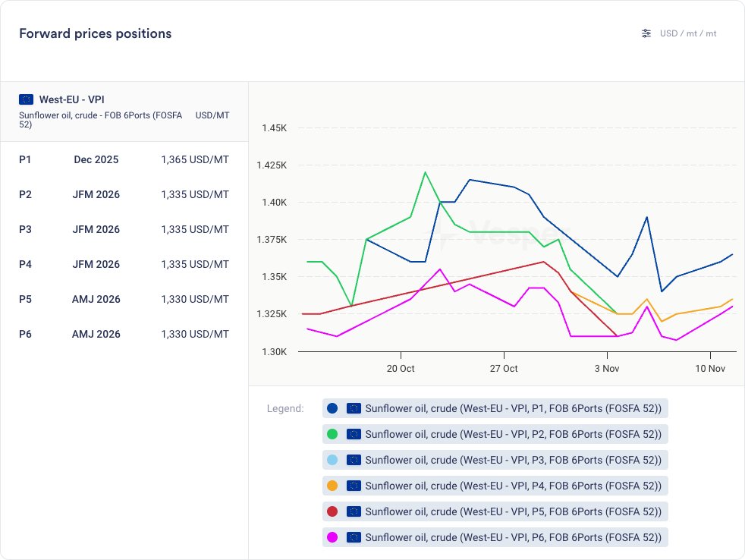745x560 pixels.
Task: Click the West-EU - VPI header
Action: tap(71, 99)
